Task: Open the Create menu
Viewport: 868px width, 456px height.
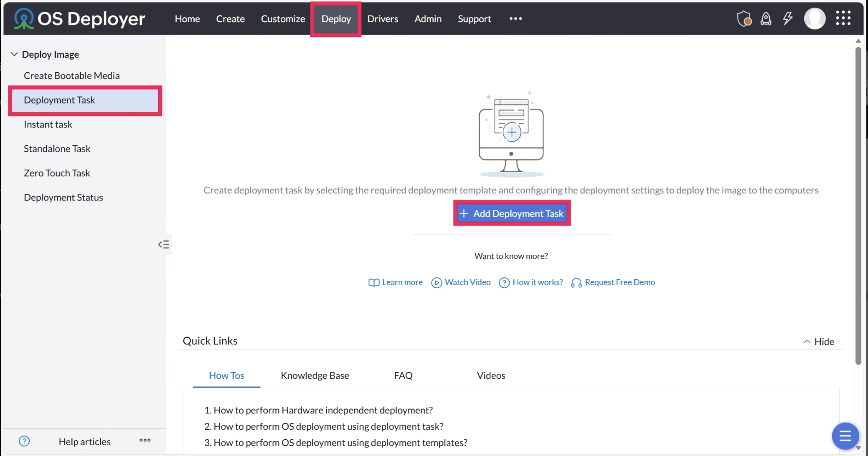Action: (x=230, y=19)
